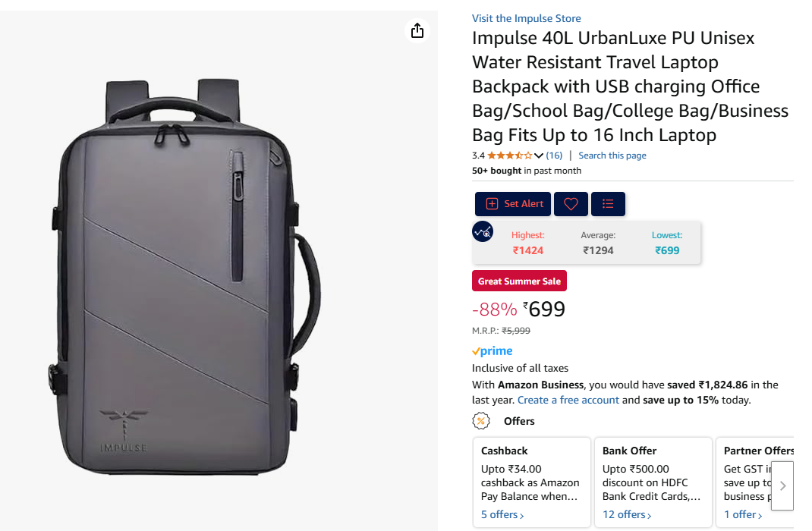Screen dimensions: 812x531
Task: Click Search this page link
Action: 612,156
